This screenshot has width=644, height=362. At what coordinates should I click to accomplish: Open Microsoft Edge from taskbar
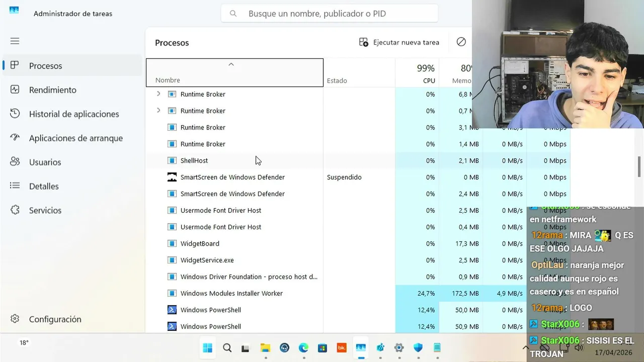pyautogui.click(x=303, y=347)
